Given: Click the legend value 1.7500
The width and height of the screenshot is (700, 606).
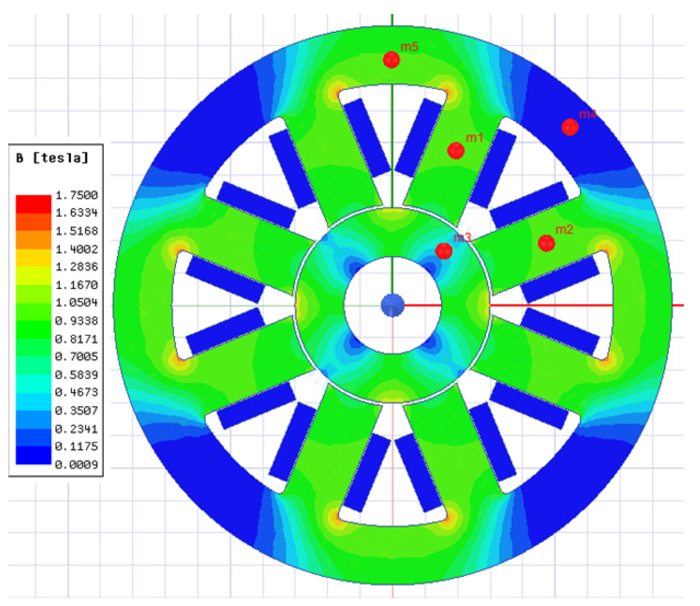Looking at the screenshot, I should 77,195.
